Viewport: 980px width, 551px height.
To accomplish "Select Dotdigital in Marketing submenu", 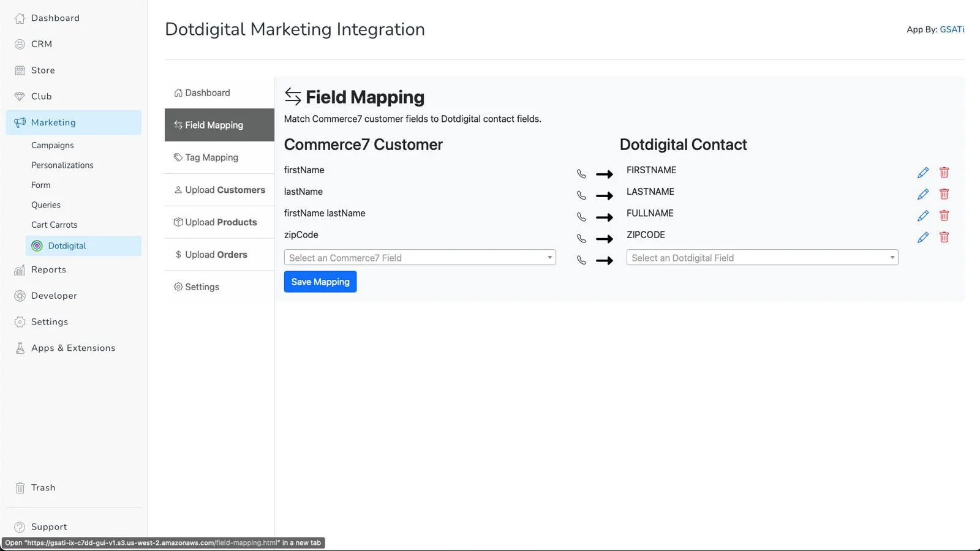I will [83, 246].
